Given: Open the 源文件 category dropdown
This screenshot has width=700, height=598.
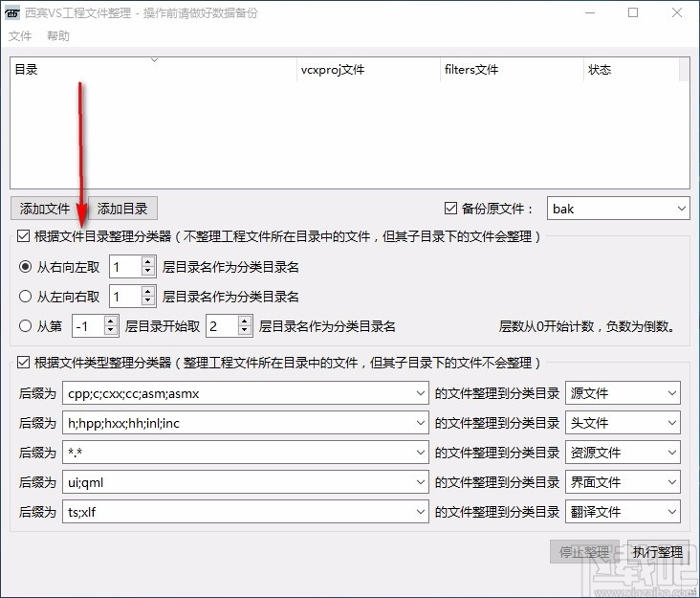Looking at the screenshot, I should tap(623, 393).
